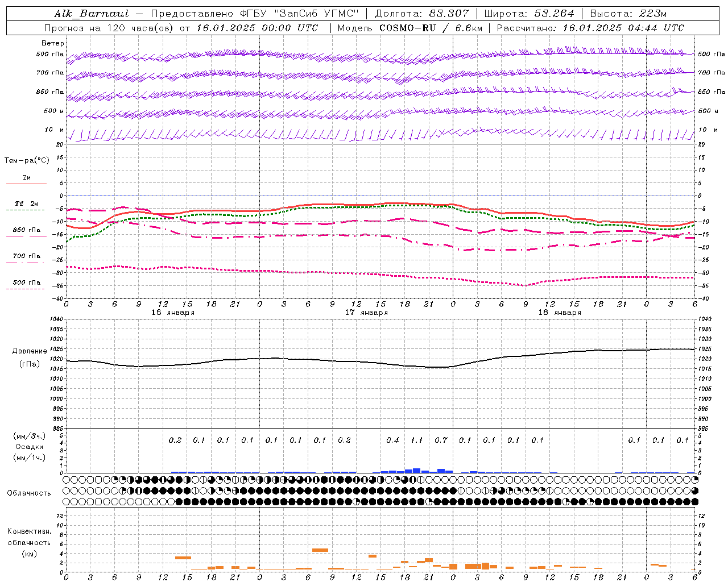Image resolution: width=728 pixels, height=582 pixels.
Task: Click the Alk_Barnaul station title
Action: point(92,14)
